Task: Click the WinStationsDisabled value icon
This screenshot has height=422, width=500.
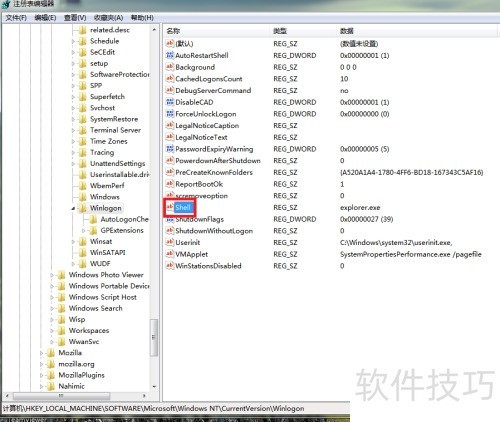Action: [170, 265]
